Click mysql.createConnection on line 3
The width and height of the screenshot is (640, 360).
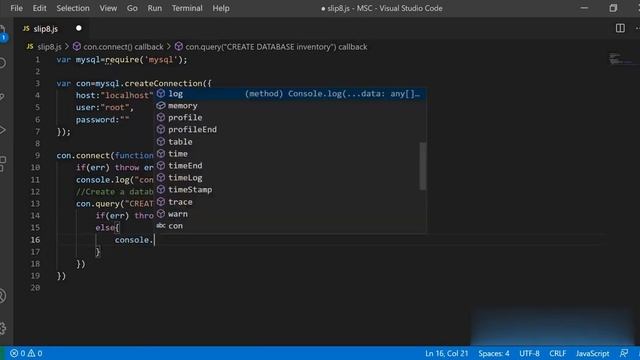click(x=149, y=84)
